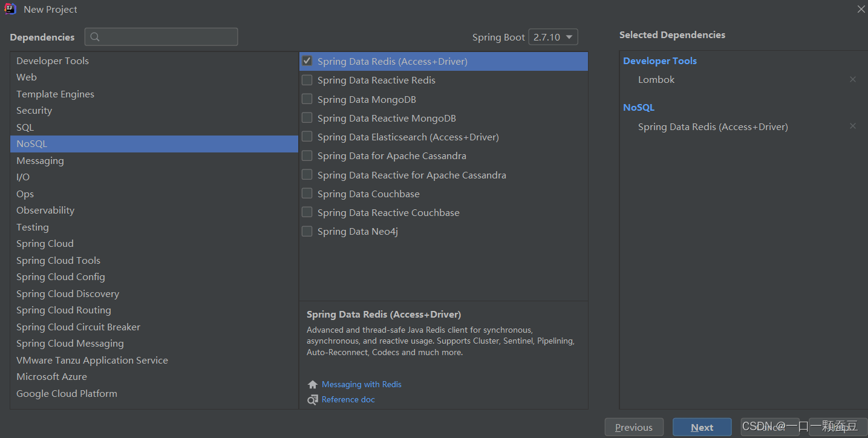Screen dimensions: 868x438
Task: Open Spring Cloud Routing category
Action: [x=154, y=310]
